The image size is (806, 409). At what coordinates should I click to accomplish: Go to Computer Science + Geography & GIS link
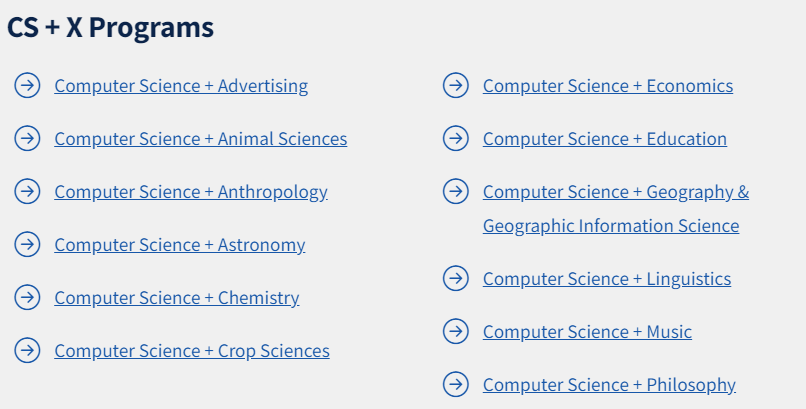pos(615,192)
